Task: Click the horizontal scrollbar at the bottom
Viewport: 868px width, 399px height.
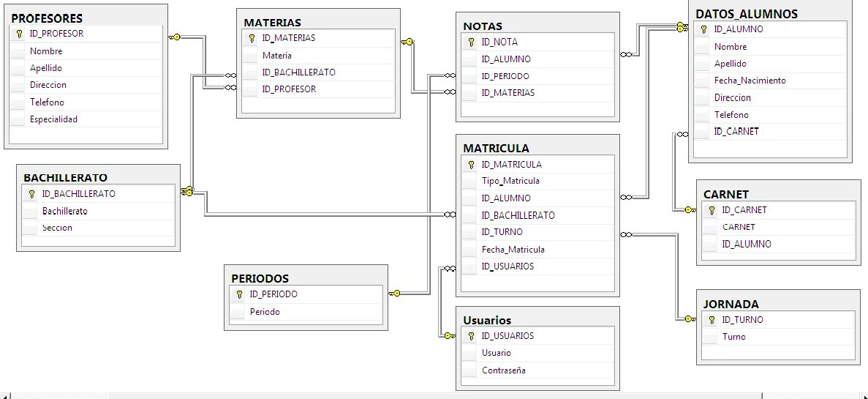Action: point(436,395)
